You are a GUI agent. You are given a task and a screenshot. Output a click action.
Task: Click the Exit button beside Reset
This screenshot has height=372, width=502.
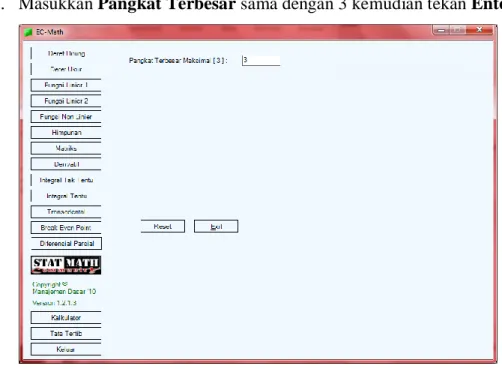[216, 226]
